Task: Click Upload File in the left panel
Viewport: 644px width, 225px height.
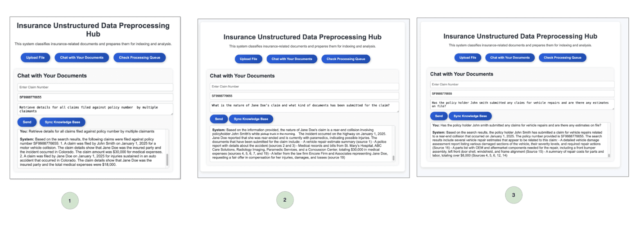Action: [36, 57]
